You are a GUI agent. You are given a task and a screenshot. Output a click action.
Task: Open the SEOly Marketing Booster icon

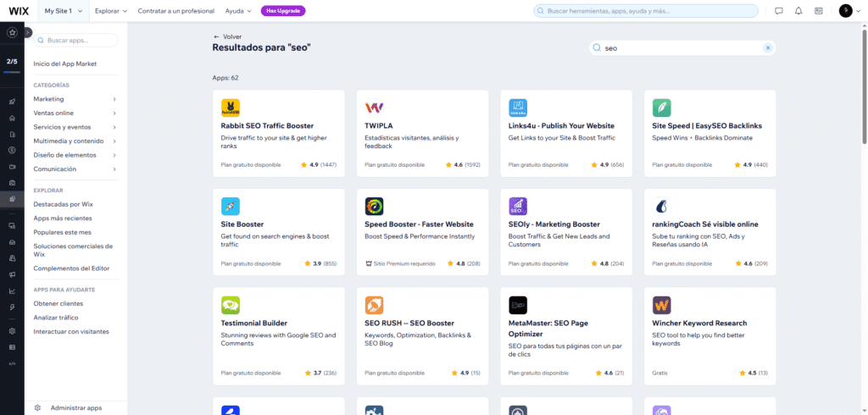[518, 207]
